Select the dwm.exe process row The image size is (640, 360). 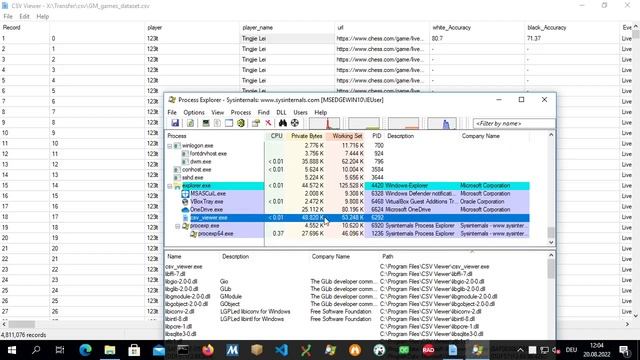pos(347,162)
